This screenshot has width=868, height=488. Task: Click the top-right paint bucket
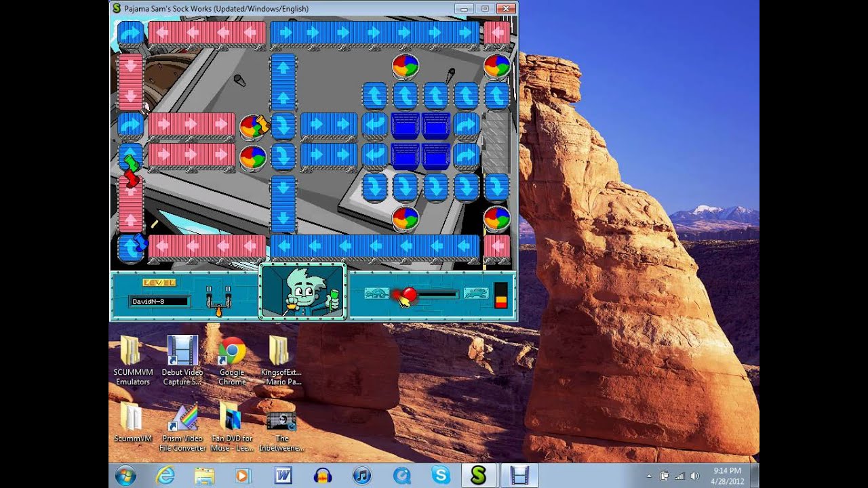tap(497, 66)
